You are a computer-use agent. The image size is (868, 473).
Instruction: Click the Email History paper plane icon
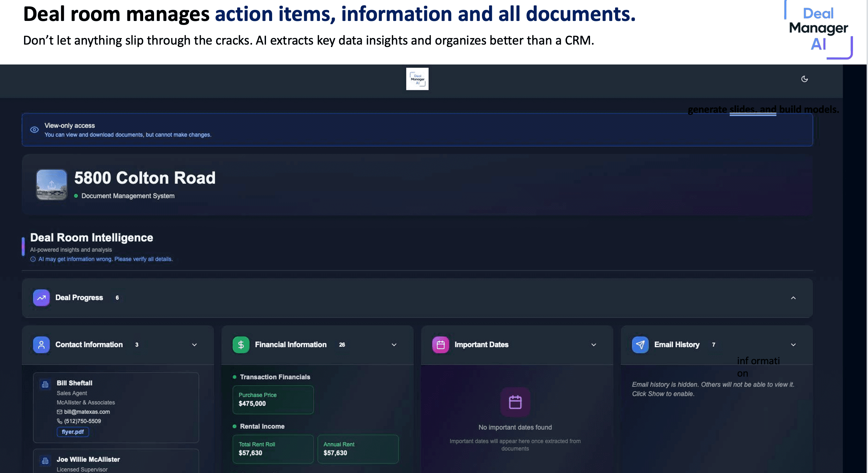[x=640, y=345]
